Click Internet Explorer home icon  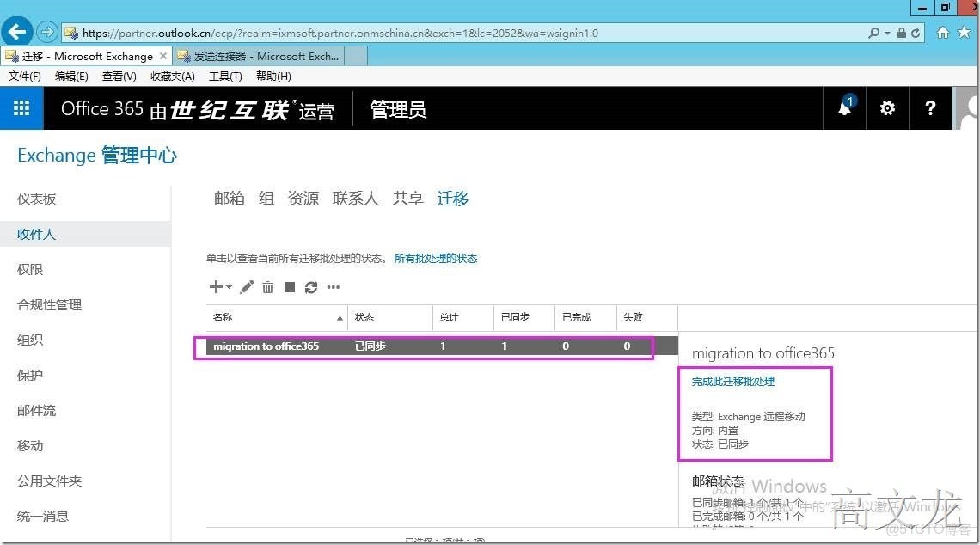(x=945, y=33)
